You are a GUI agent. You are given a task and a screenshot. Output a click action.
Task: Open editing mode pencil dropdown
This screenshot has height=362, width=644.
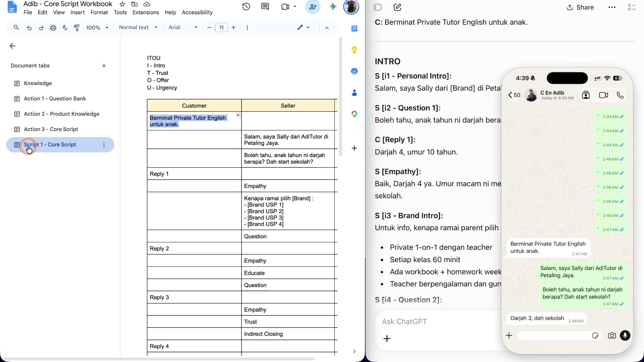[x=303, y=27]
